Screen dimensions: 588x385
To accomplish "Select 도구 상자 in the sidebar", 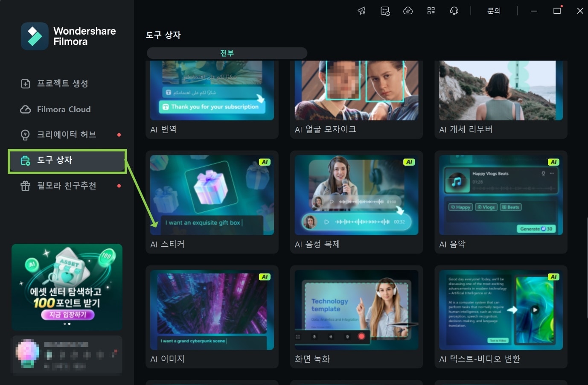I will click(67, 161).
